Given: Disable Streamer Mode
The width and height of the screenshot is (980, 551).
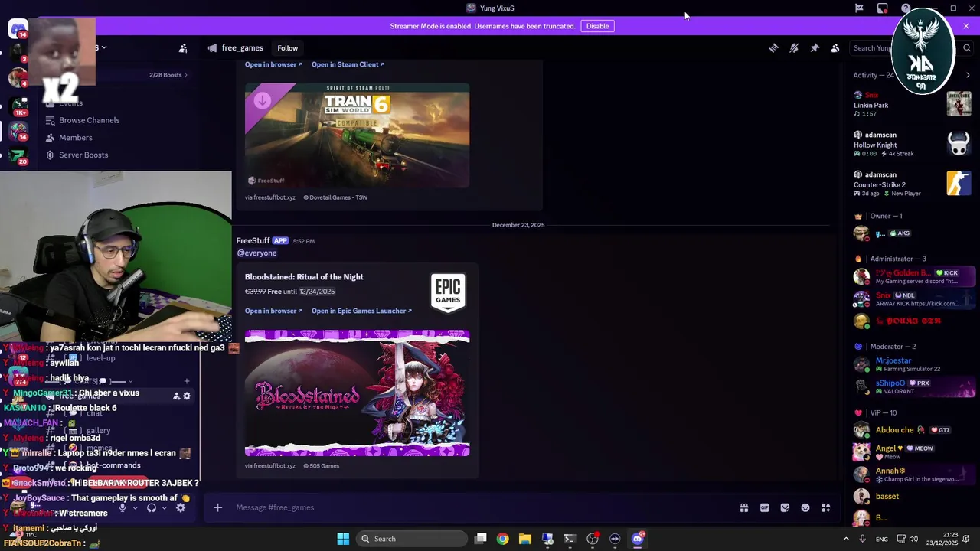Looking at the screenshot, I should click(x=597, y=26).
